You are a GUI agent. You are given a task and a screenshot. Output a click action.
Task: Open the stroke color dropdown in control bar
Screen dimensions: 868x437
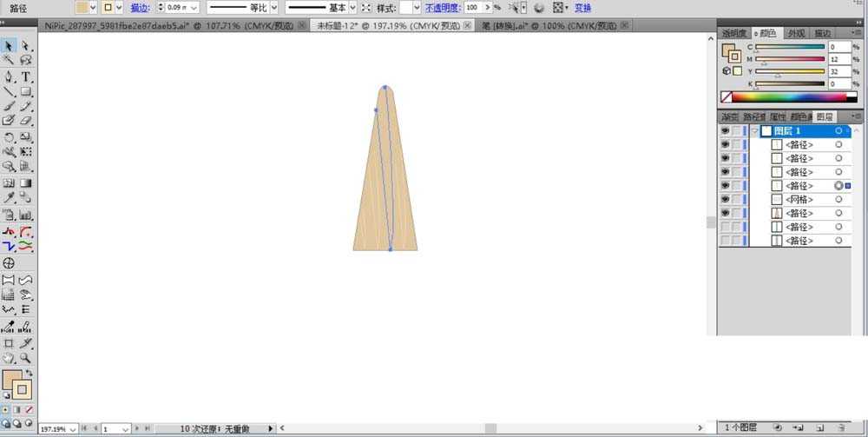pos(119,8)
